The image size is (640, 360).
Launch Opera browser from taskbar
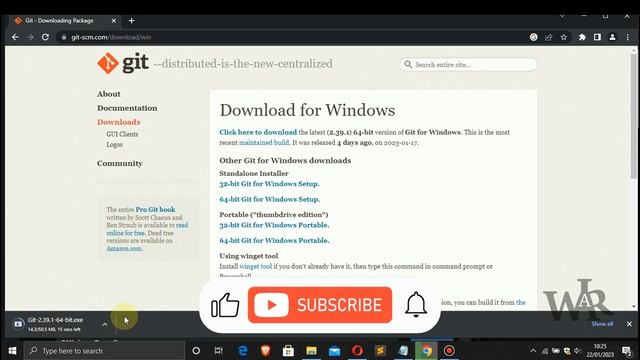[x=358, y=351]
